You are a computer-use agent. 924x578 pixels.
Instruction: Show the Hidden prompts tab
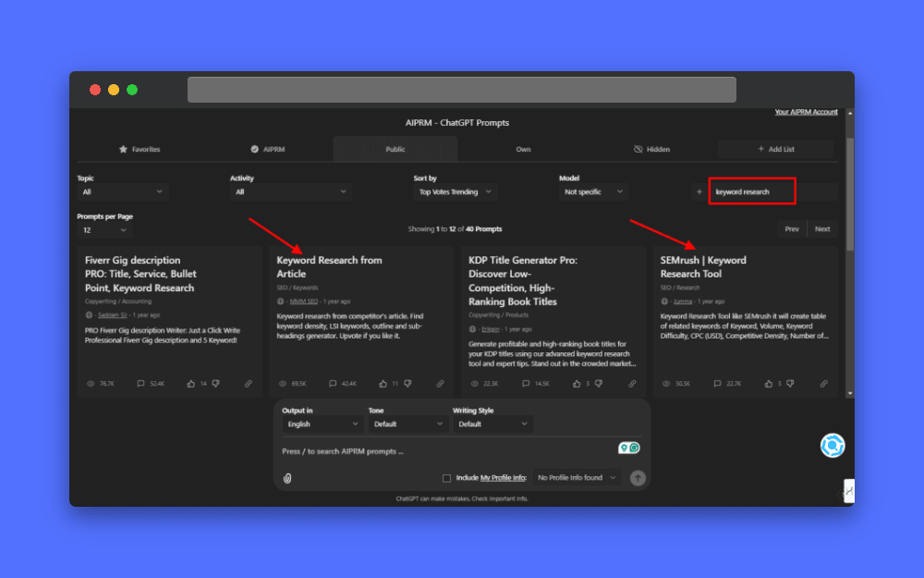point(651,149)
